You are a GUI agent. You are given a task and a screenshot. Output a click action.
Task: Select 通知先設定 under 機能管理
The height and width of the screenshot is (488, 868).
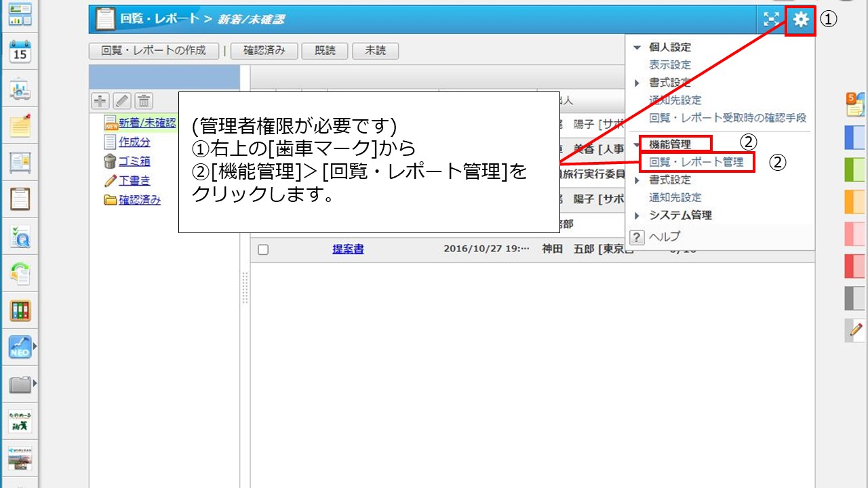(x=675, y=198)
